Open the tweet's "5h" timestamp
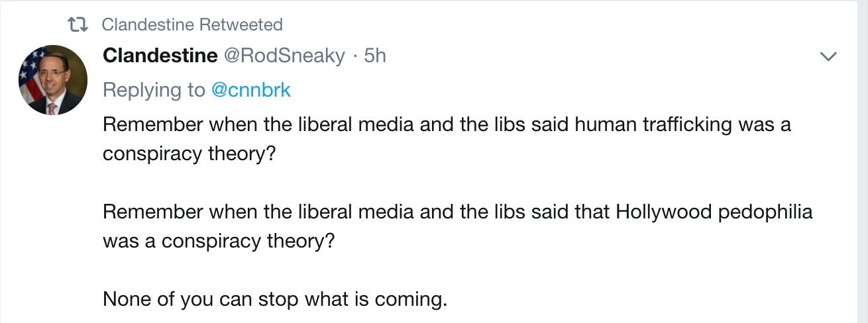 [x=375, y=56]
